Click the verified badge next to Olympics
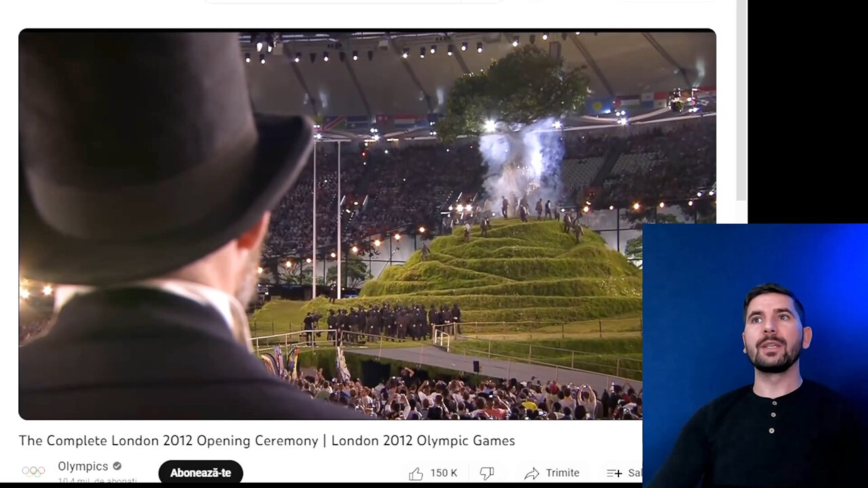The width and height of the screenshot is (868, 488). pyautogui.click(x=117, y=466)
